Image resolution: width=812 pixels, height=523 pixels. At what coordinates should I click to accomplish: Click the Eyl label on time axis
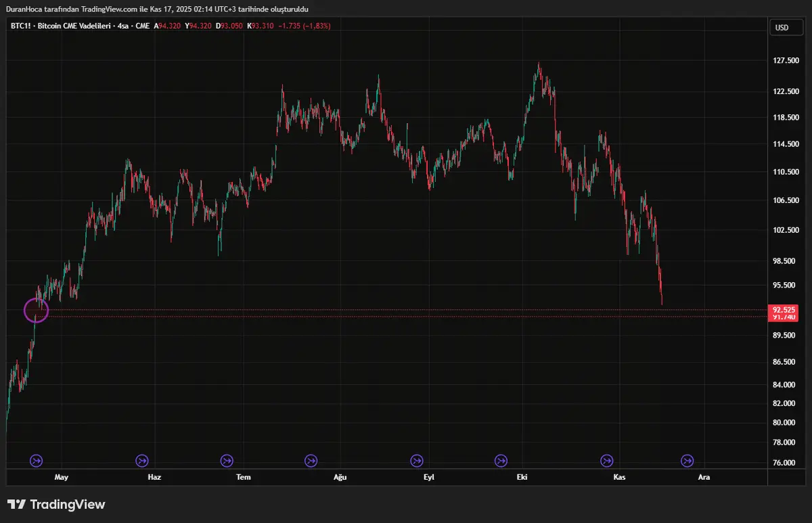tap(428, 477)
